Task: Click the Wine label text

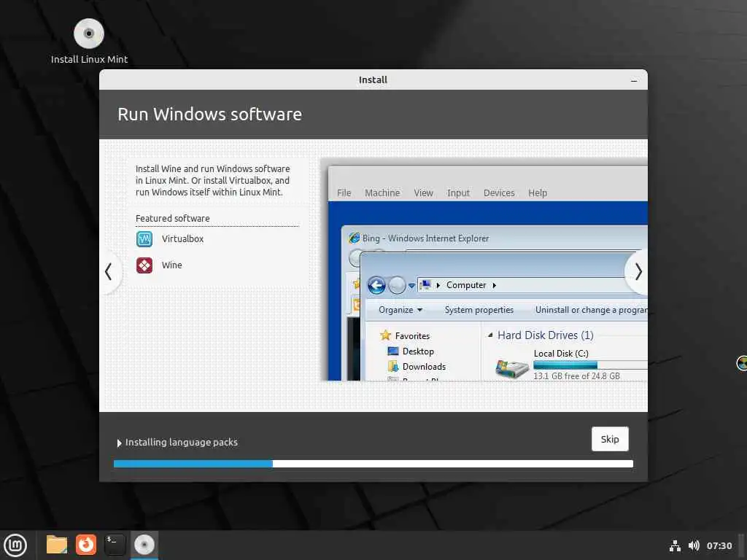Action: click(172, 265)
